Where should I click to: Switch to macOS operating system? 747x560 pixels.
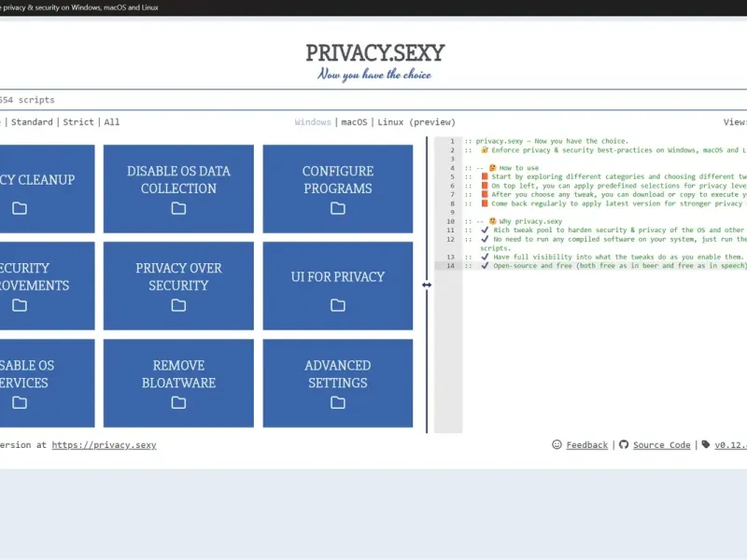click(x=354, y=122)
